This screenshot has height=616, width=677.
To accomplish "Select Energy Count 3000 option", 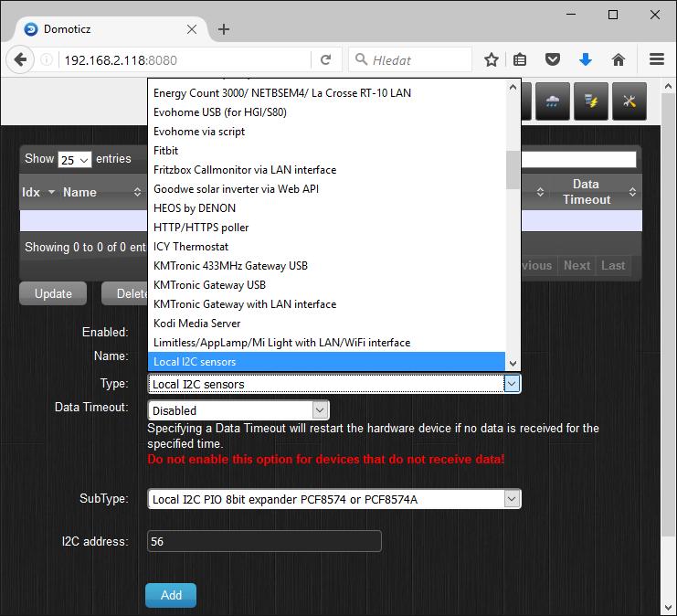I will tap(326, 93).
